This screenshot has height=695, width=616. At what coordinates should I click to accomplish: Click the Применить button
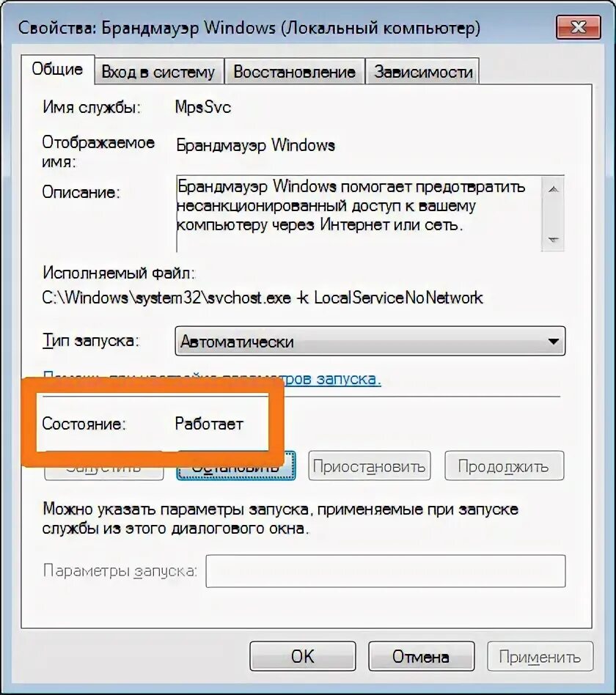pyautogui.click(x=540, y=656)
